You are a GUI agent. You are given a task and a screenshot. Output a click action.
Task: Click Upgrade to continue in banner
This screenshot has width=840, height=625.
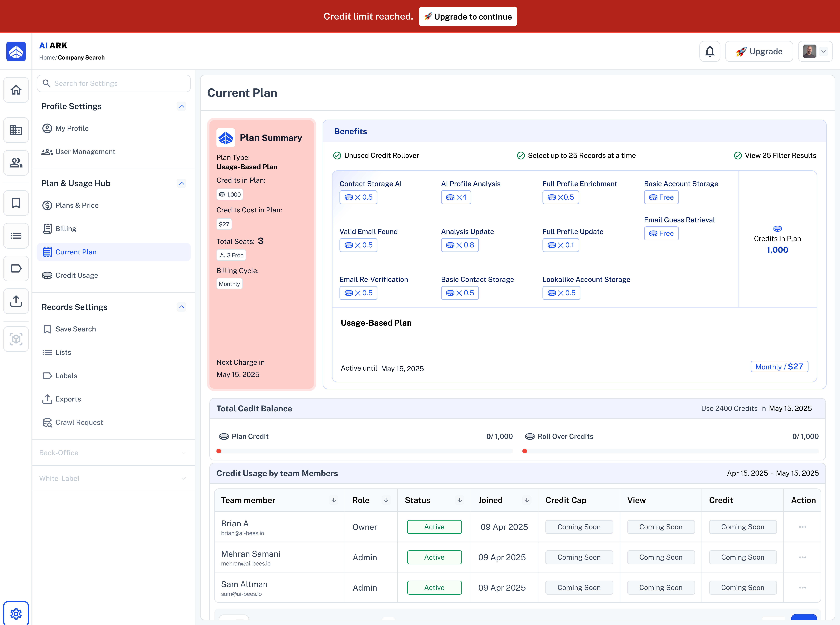(x=468, y=17)
